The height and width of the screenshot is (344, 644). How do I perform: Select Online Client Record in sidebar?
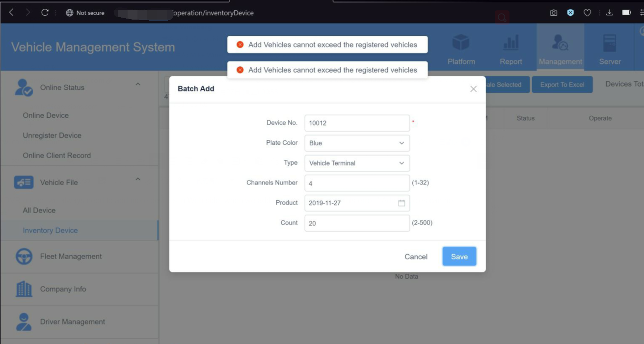pyautogui.click(x=57, y=156)
